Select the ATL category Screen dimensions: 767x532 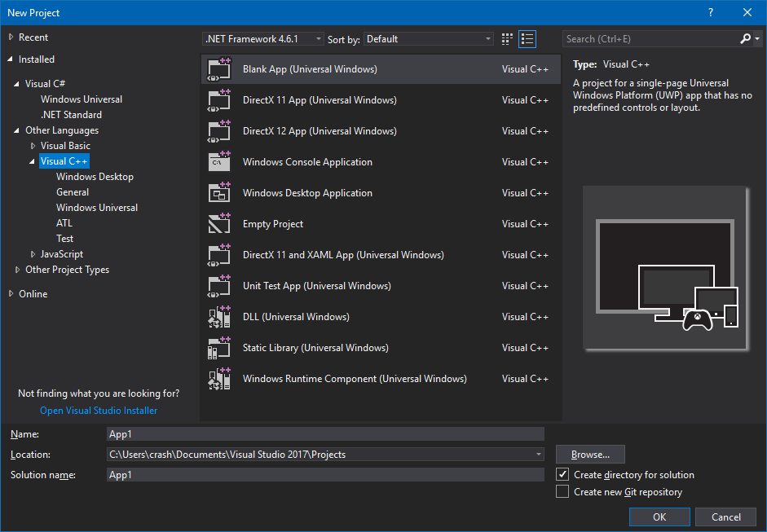tap(64, 223)
